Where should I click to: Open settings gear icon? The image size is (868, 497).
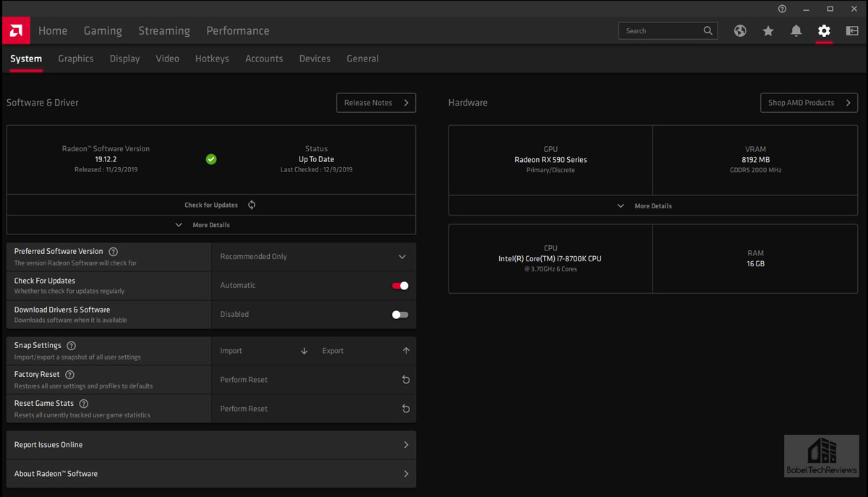pos(824,31)
